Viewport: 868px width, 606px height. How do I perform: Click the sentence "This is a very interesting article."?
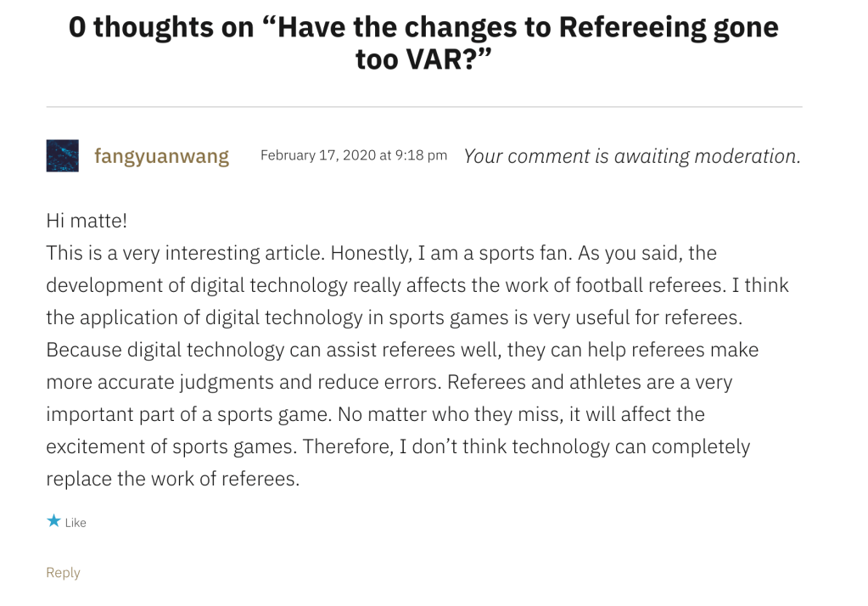184,253
